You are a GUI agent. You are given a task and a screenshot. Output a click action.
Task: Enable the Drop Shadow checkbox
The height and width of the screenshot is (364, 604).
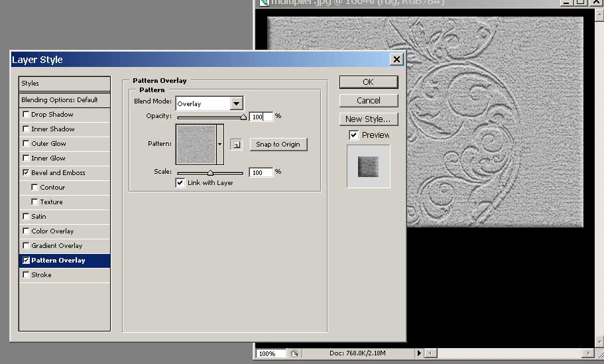(26, 114)
